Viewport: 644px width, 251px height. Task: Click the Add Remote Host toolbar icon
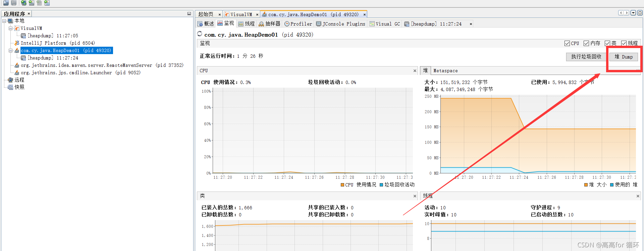click(23, 3)
